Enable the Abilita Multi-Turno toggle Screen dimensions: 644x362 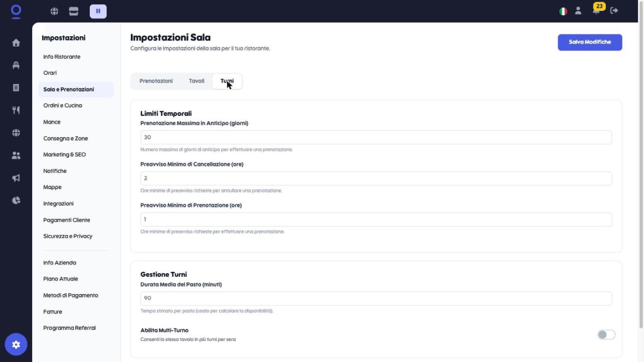click(606, 335)
